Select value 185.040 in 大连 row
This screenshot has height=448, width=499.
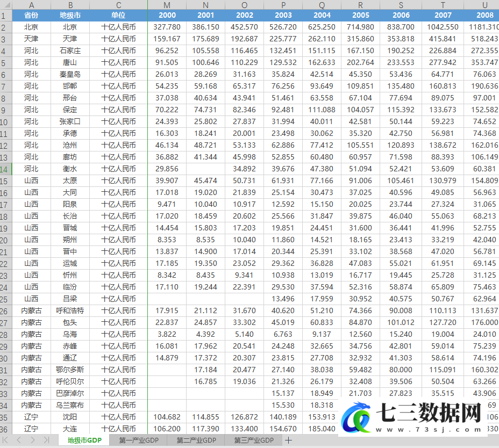(322, 429)
